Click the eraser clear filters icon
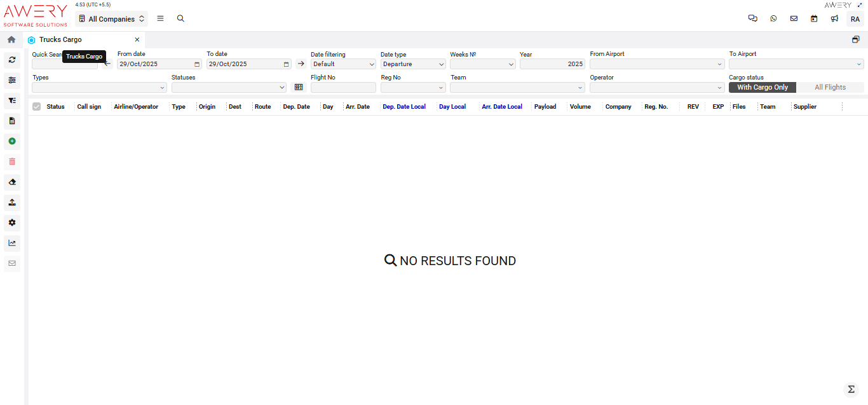This screenshot has height=405, width=868. (x=11, y=182)
